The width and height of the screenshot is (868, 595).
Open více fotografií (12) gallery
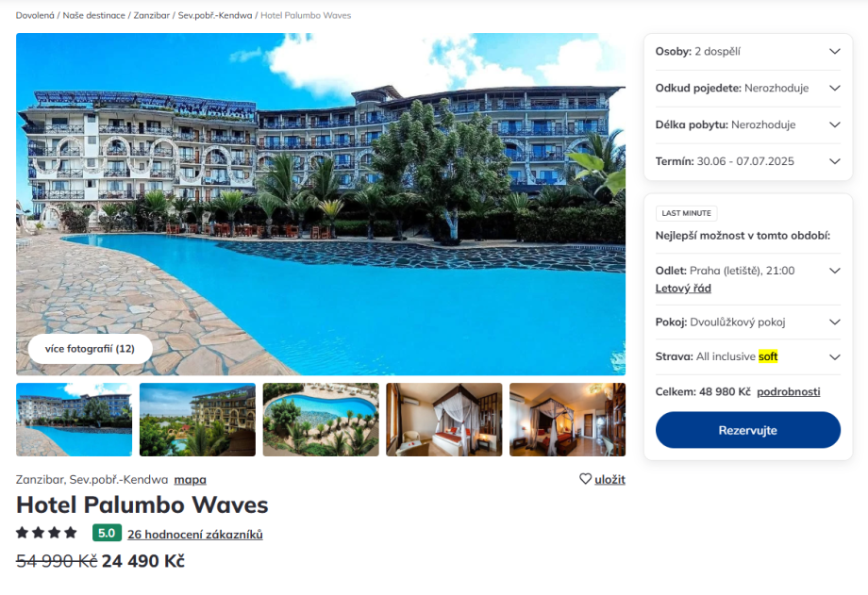(90, 349)
